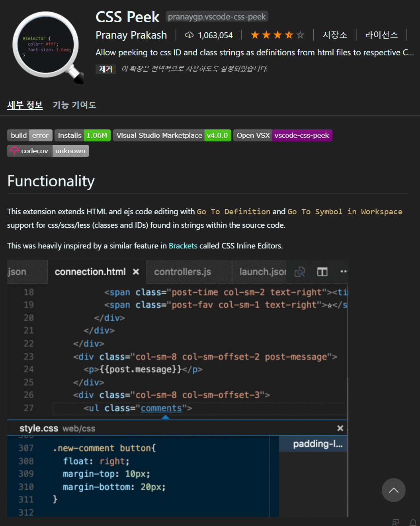Viewport: 420px width, 526px height.
Task: Click the connection.html tab in the screenshot
Action: [97, 272]
